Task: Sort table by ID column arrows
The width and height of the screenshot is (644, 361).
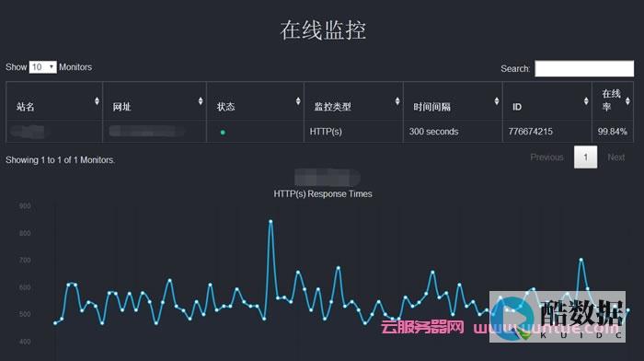Action: click(x=586, y=101)
